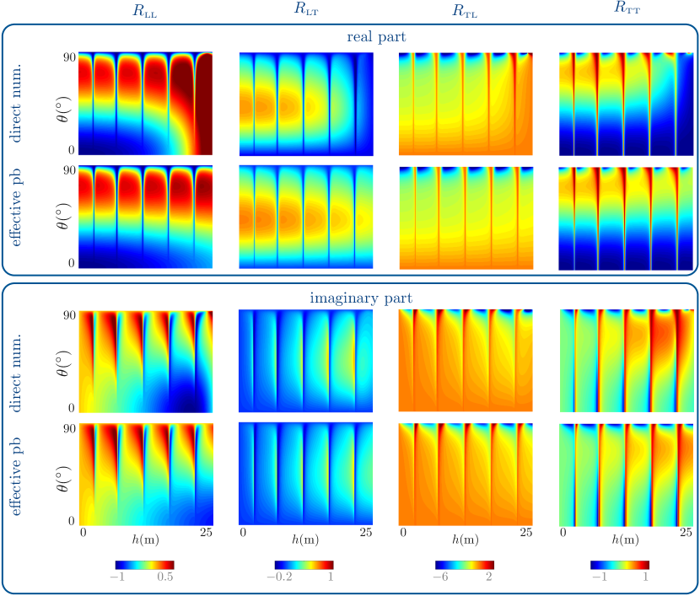The image size is (700, 596).
Task: Click the colorbar ranging from −1 to 0.5
Action: tap(145, 565)
